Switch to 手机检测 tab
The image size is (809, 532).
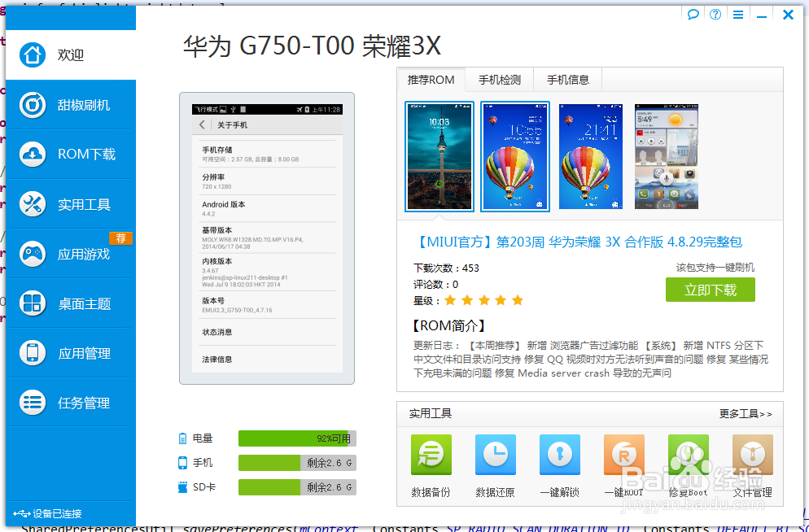tap(500, 80)
